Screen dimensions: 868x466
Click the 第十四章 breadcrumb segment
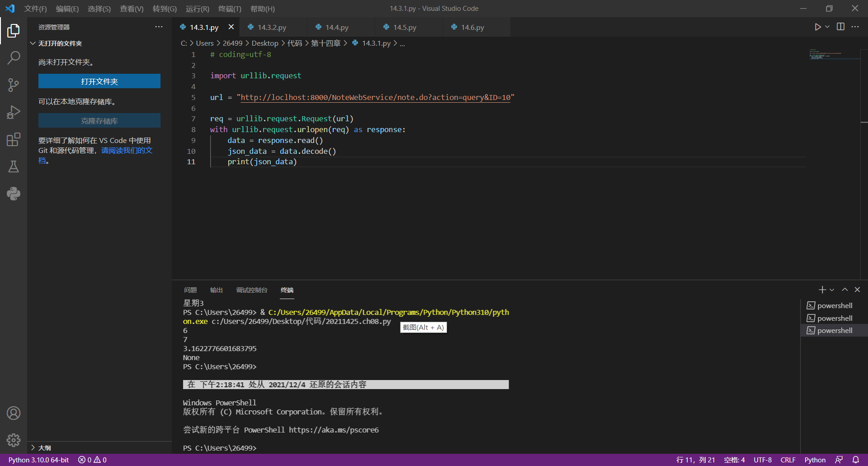coord(326,43)
